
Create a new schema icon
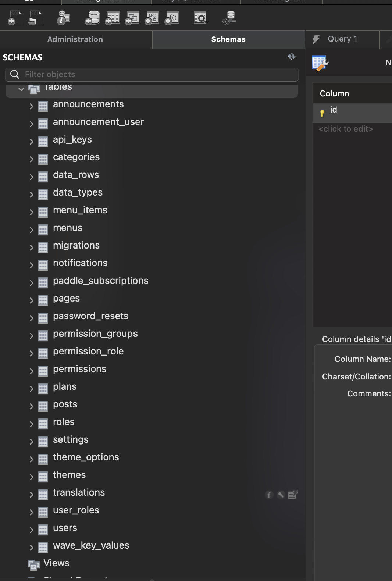(92, 18)
